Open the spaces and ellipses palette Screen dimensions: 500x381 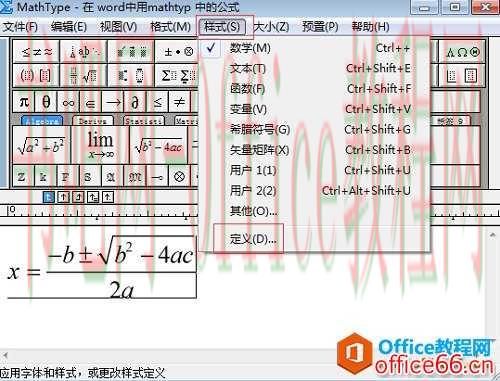(84, 52)
